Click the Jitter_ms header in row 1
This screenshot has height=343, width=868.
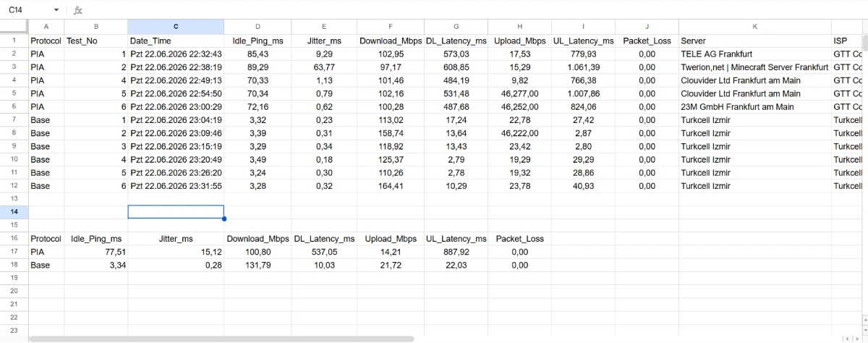325,41
